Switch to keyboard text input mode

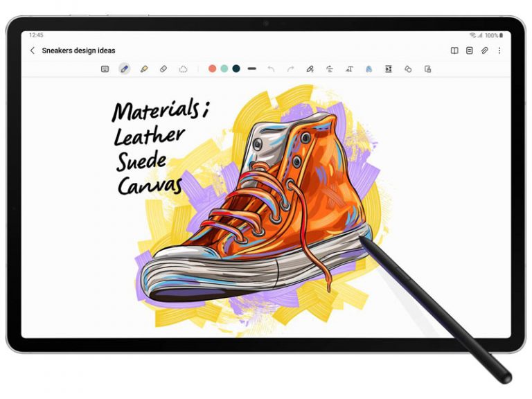pos(105,69)
